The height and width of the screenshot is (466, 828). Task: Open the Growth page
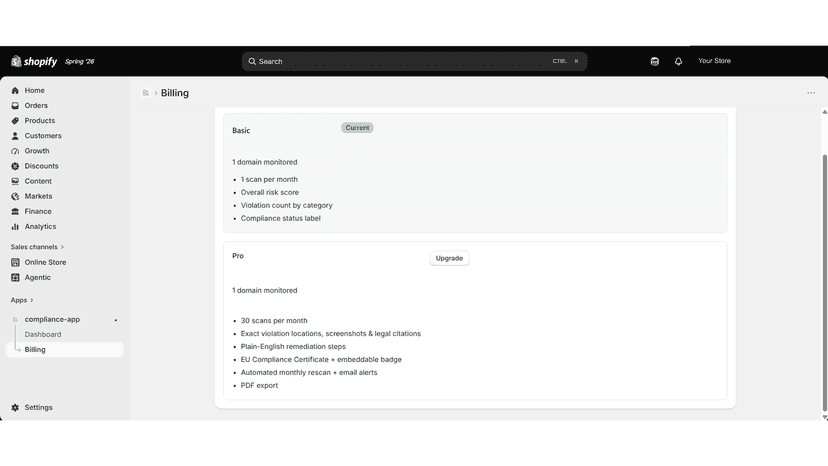37,151
